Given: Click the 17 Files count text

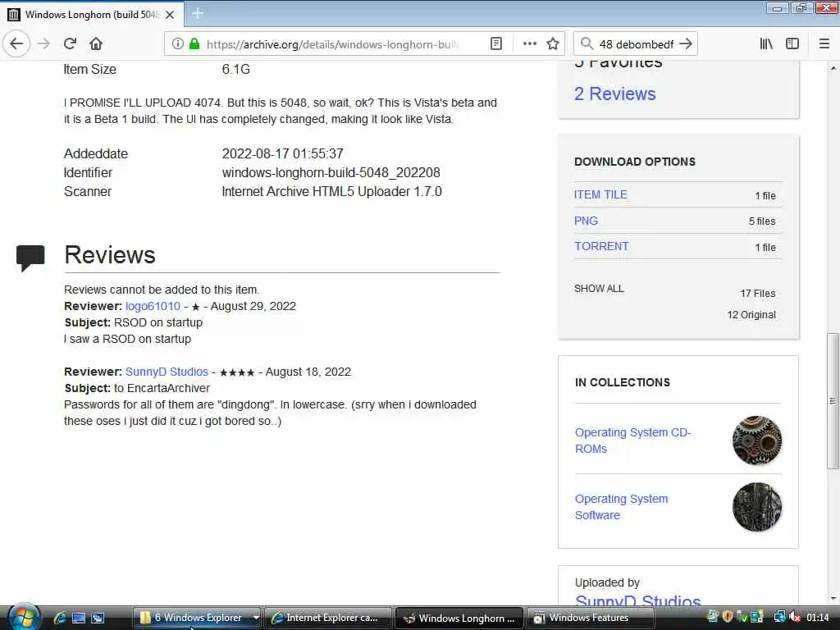Looking at the screenshot, I should [757, 294].
